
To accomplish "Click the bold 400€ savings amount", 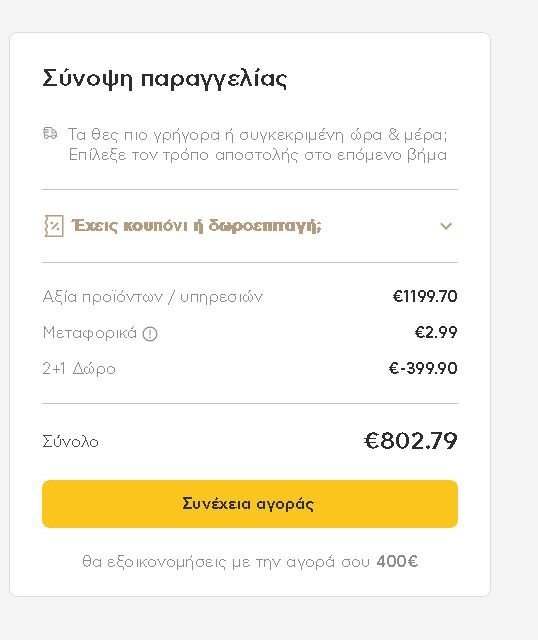I will coord(397,561).
